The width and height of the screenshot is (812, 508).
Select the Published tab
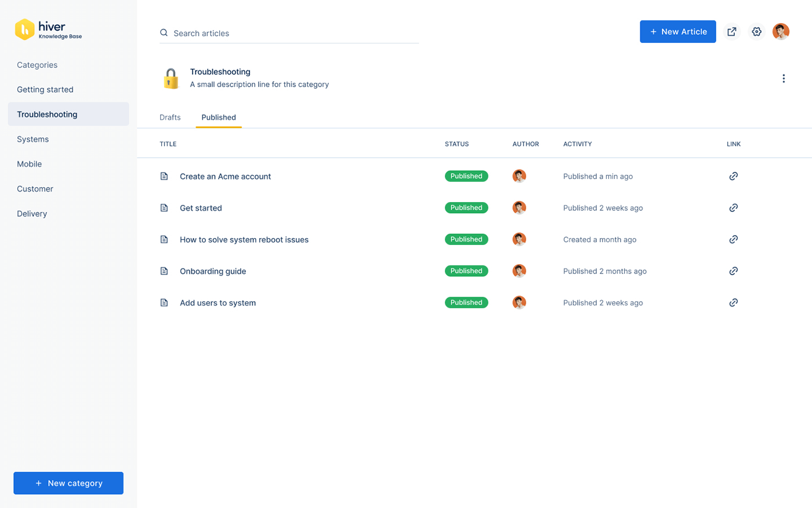[219, 117]
